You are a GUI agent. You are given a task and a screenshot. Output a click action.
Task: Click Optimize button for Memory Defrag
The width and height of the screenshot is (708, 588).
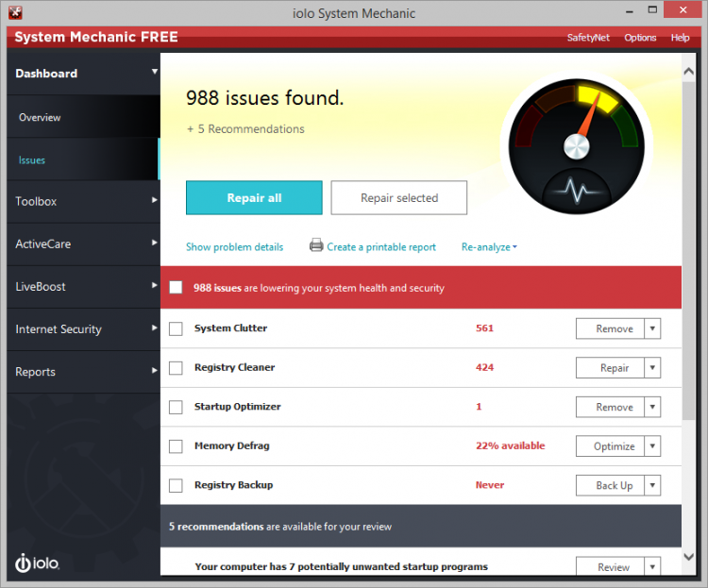coord(610,446)
